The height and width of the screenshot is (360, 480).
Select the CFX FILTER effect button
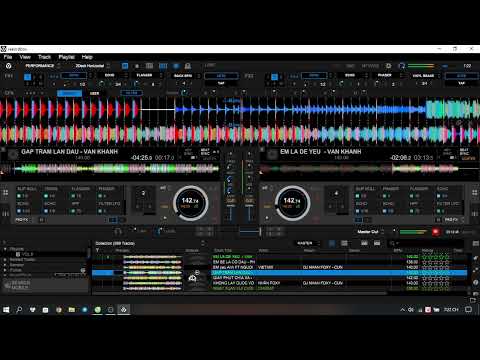(x=131, y=93)
